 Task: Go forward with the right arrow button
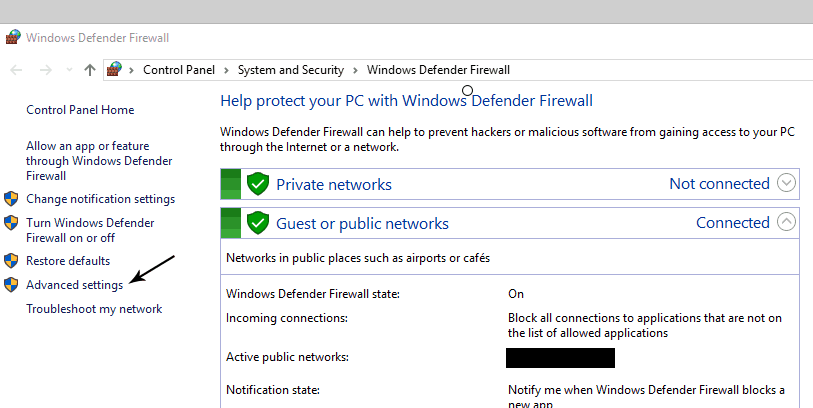(46, 70)
